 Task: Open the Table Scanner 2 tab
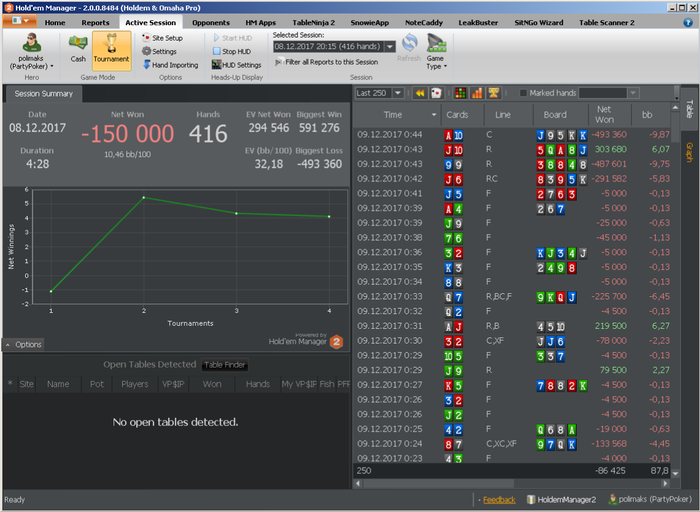[x=607, y=22]
